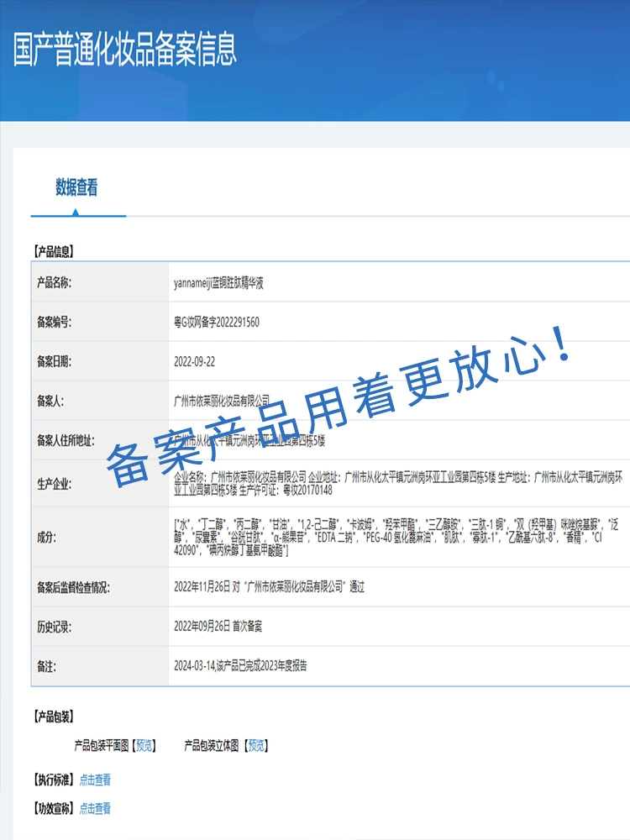Click the 备案人住所地址 row label
This screenshot has height=840, width=630.
click(x=66, y=440)
